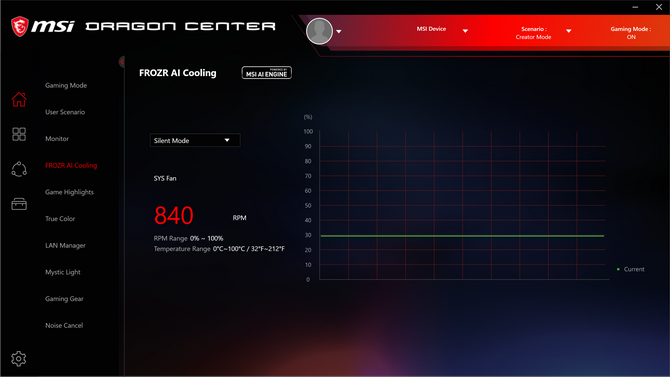Open the toolbox icon in sidebar
This screenshot has width=670, height=377.
[19, 204]
